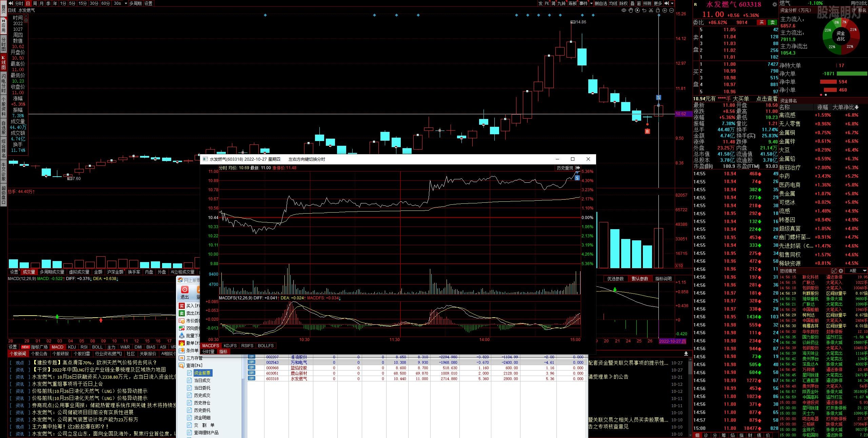Switch to the 换手率 volume sub-tab
The width and height of the screenshot is (868, 438).
tap(134, 272)
